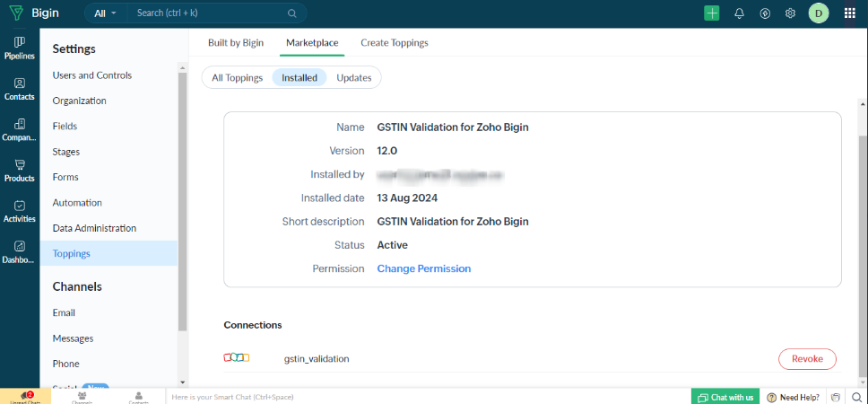Click the settings sidebar scrollbar
The height and width of the screenshot is (404, 868).
click(183, 200)
